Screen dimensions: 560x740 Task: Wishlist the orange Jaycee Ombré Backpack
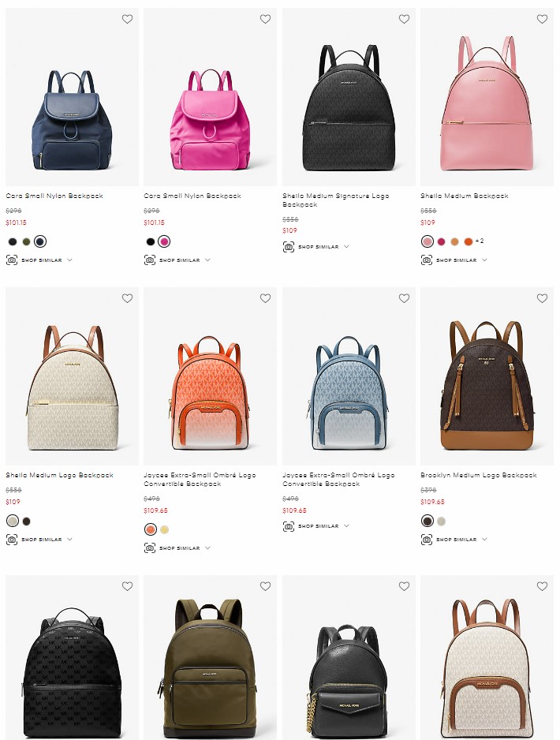[266, 298]
